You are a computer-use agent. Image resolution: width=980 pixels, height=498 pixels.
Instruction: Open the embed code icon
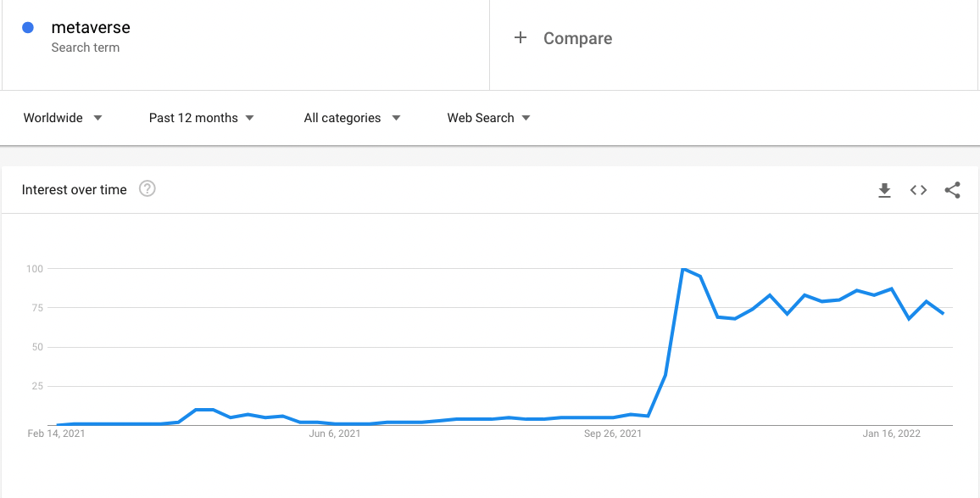coord(918,190)
